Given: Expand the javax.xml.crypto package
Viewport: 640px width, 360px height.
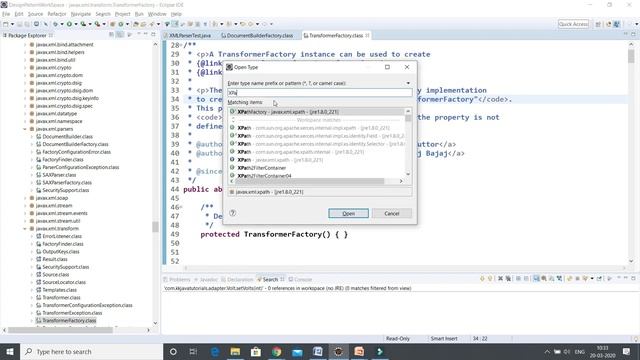Looking at the screenshot, I should (x=25, y=68).
